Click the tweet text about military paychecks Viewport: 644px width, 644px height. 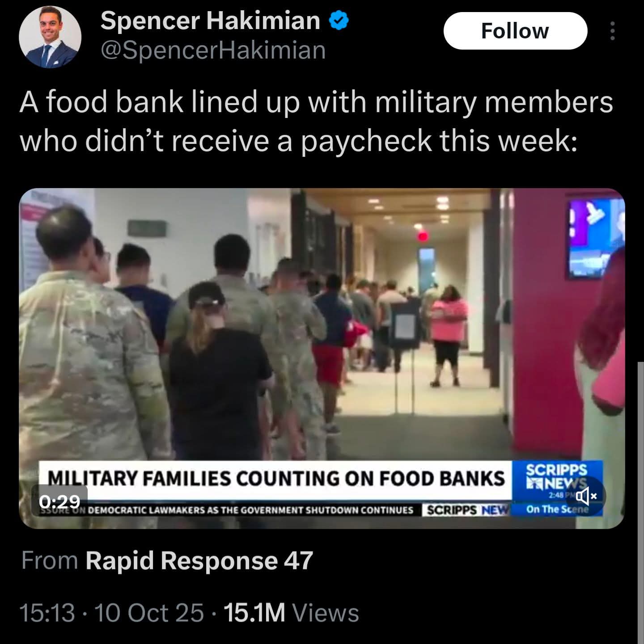click(316, 121)
